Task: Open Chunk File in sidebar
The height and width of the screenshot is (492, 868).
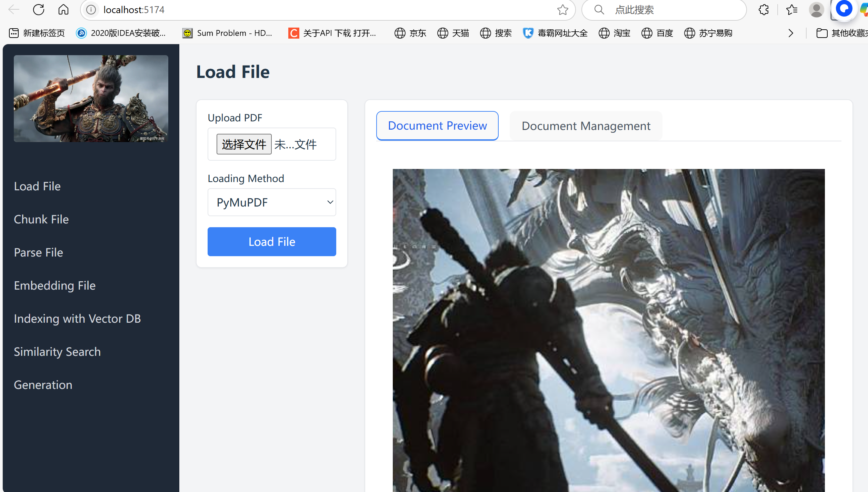Action: [x=41, y=219]
